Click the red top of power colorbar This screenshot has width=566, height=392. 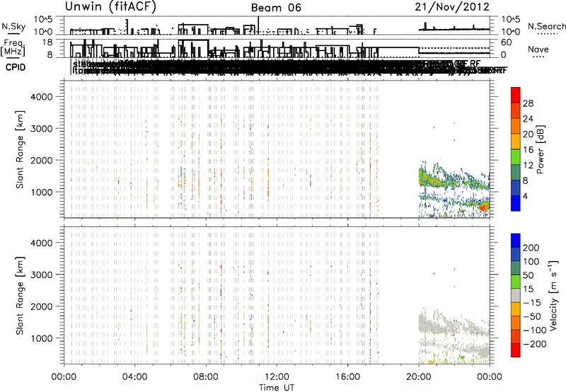click(516, 95)
